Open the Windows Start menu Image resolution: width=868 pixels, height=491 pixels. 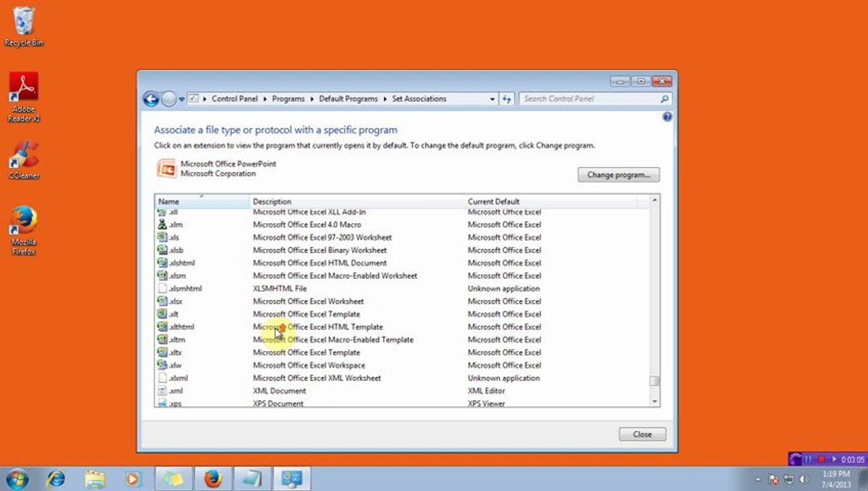17,479
